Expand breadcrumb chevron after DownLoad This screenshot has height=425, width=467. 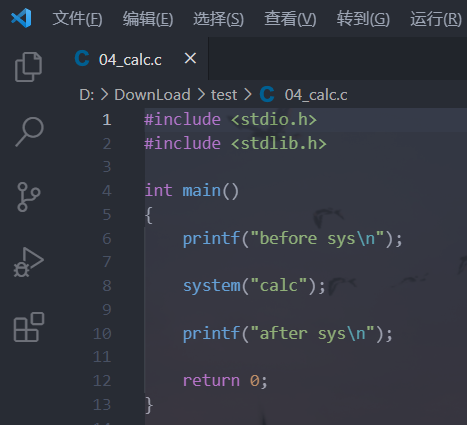(201, 95)
